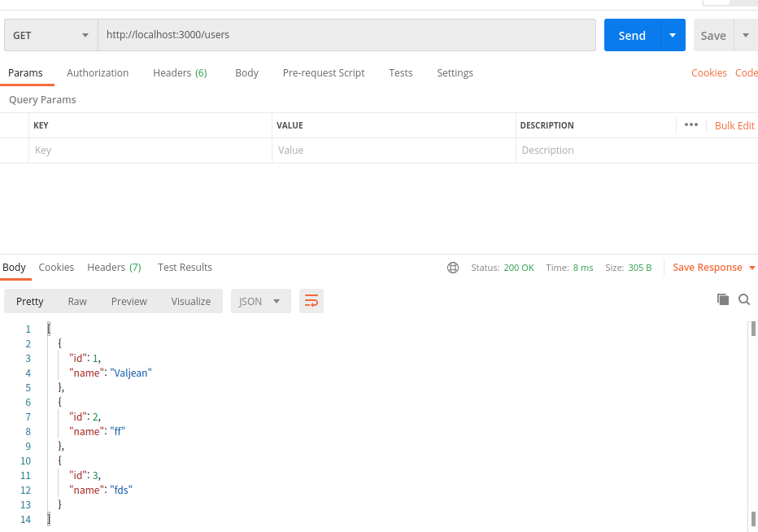Click the VALUE column header

pos(290,125)
